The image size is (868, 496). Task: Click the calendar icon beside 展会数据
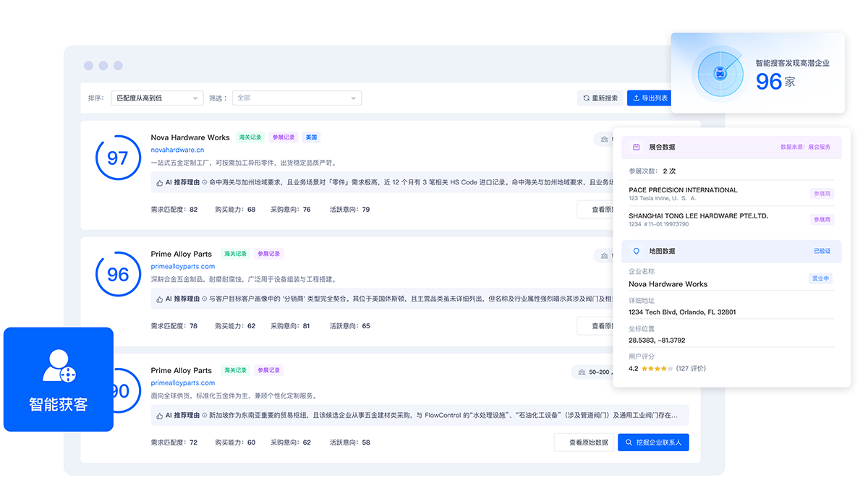pos(636,147)
